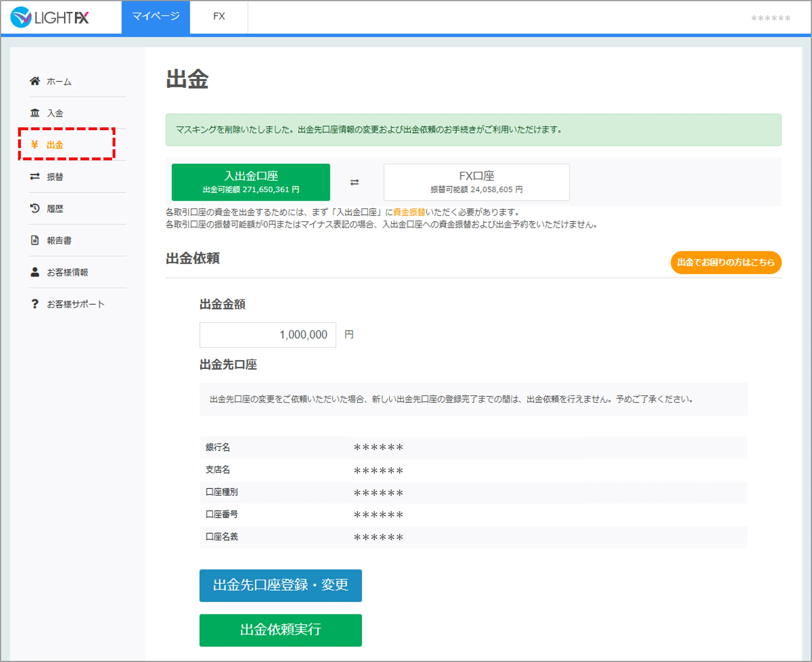
Task: Click the 出金でお困りの方はこちら button
Action: (726, 262)
